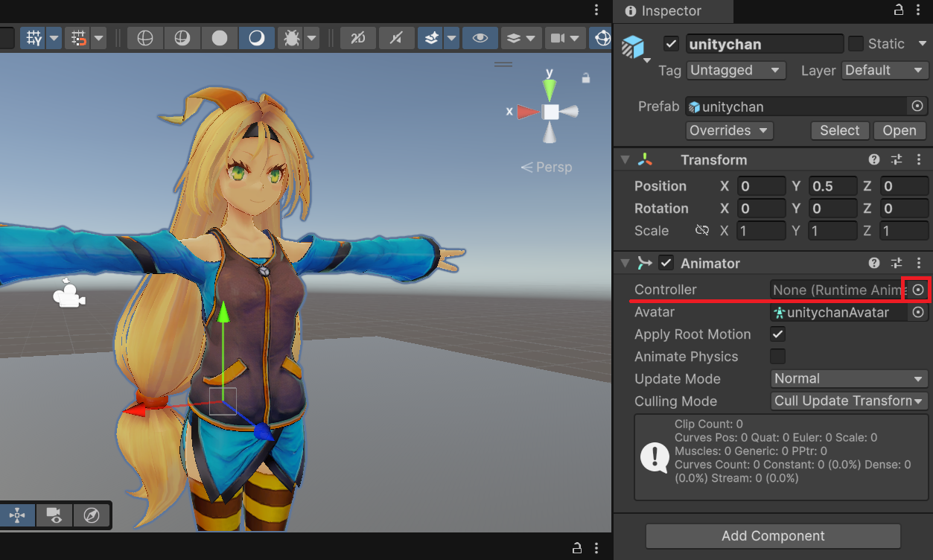Click the Position Y input field
Viewport: 933px width, 560px height.
pyautogui.click(x=834, y=186)
